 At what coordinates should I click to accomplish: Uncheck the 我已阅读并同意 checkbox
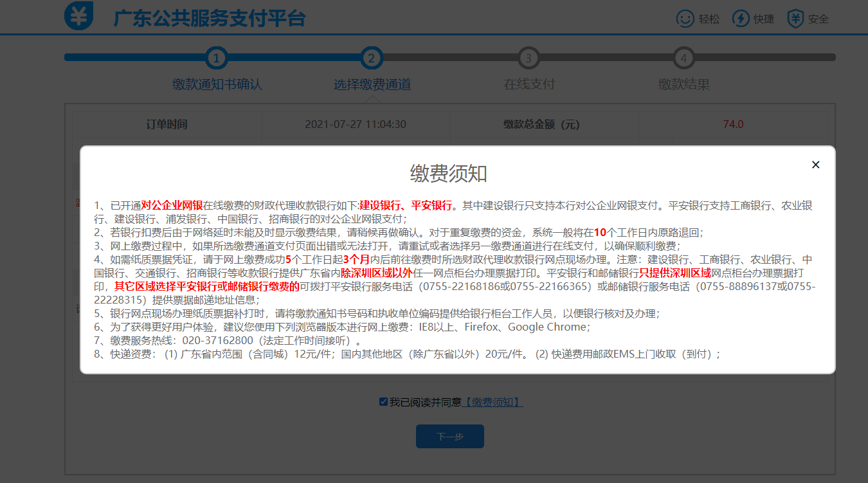pyautogui.click(x=383, y=402)
